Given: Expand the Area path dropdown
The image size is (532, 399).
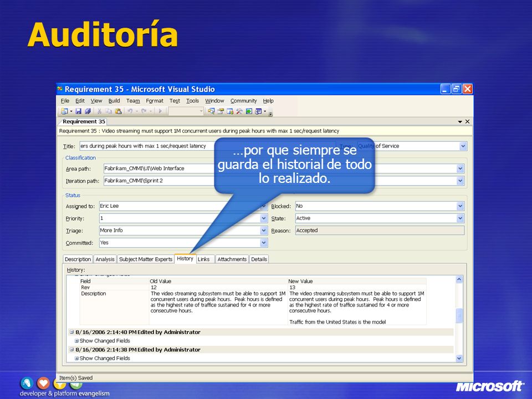Looking at the screenshot, I should (x=460, y=168).
